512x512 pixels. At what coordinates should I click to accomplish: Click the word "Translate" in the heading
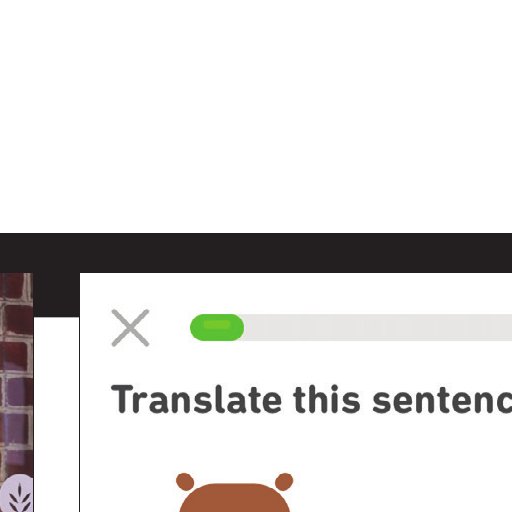[x=197, y=399]
